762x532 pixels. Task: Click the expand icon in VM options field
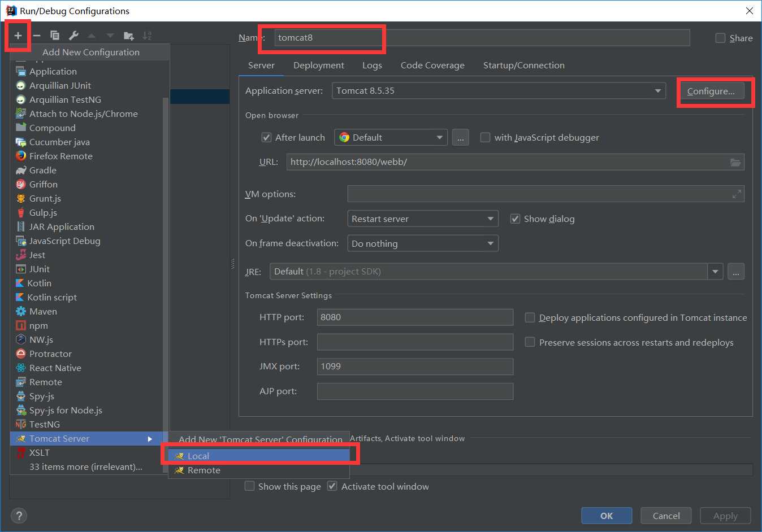[737, 194]
